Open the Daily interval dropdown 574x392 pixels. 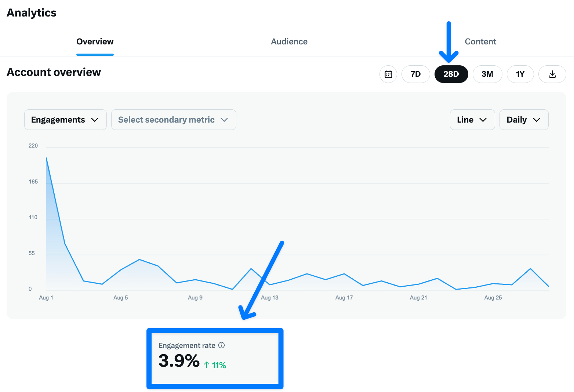[524, 120]
